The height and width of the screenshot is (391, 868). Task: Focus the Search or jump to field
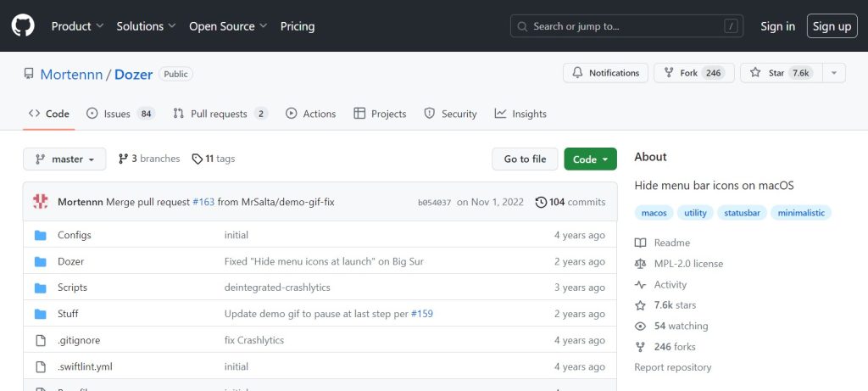click(626, 26)
